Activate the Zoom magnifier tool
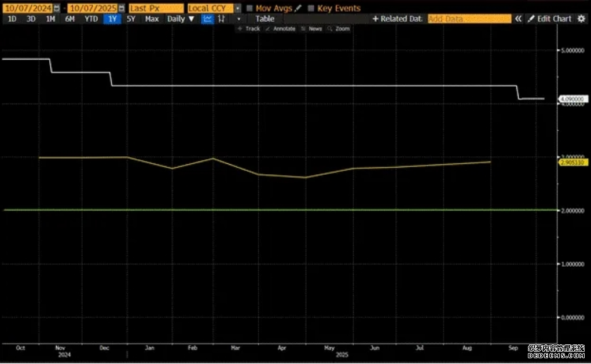Screen dimensions: 591x364 tap(339, 28)
